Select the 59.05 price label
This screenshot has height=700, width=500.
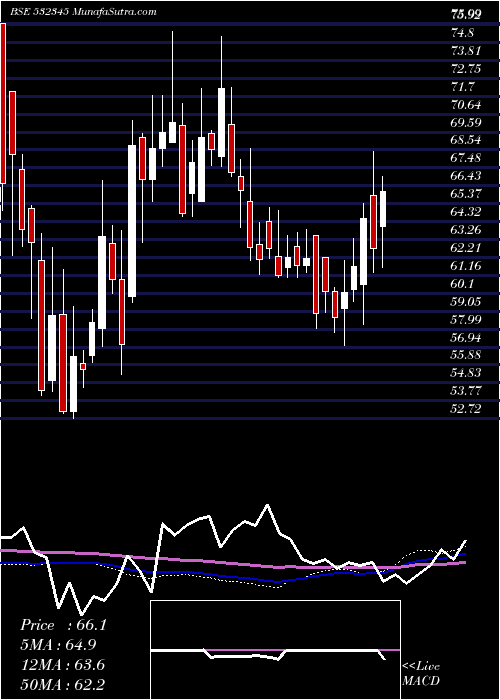[467, 301]
